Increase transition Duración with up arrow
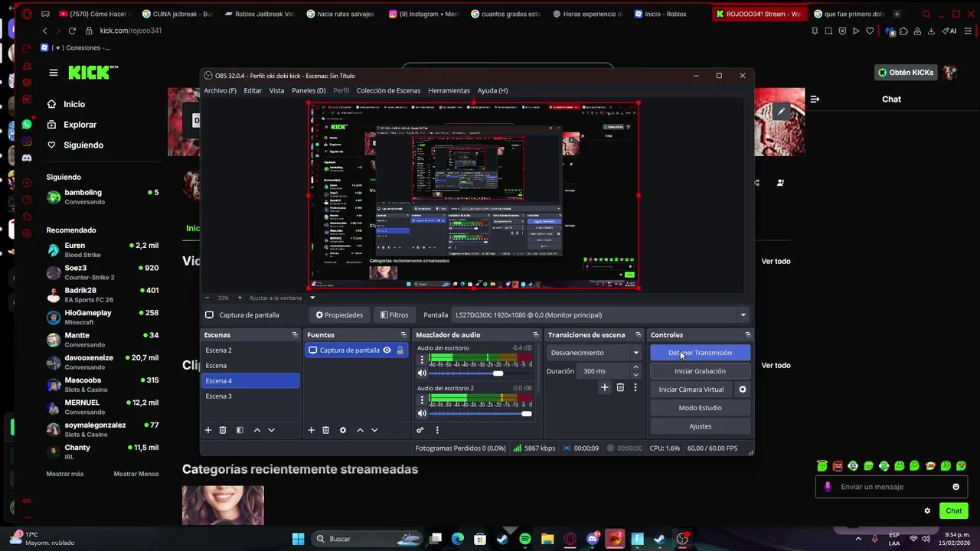980x551 pixels. 635,367
